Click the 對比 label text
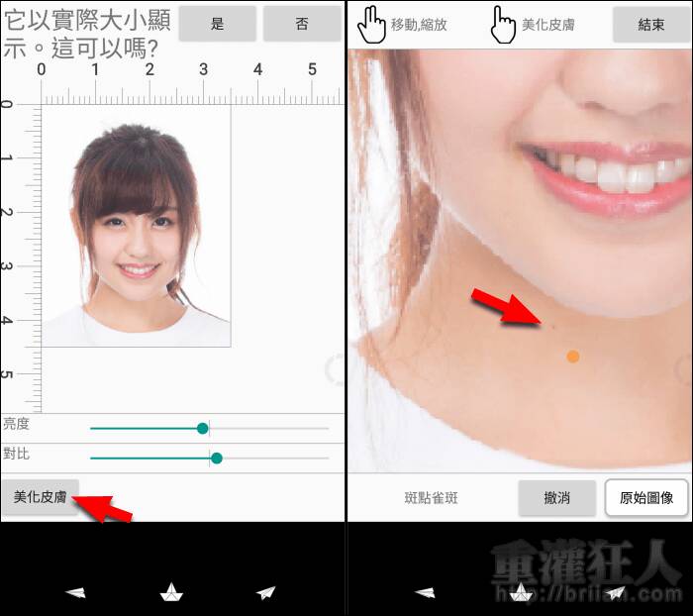The height and width of the screenshot is (616, 693). (x=17, y=454)
